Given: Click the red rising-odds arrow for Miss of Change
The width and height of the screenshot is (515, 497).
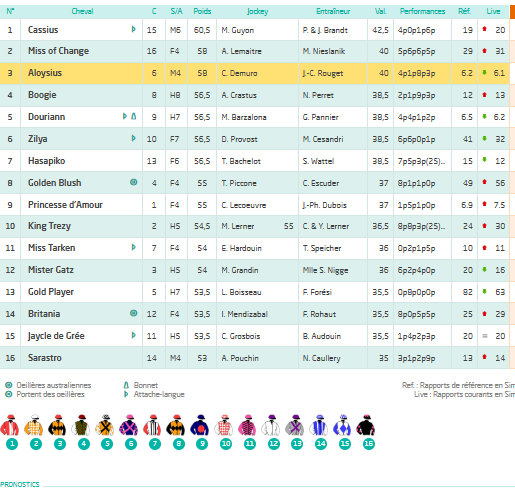Looking at the screenshot, I should tap(485, 51).
